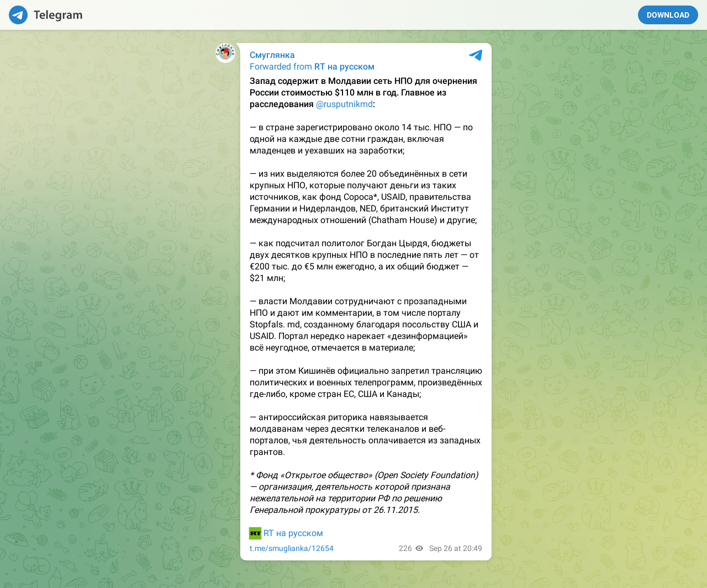The width and height of the screenshot is (707, 588).
Task: Open the Смуглянка channel name link
Action: click(272, 55)
